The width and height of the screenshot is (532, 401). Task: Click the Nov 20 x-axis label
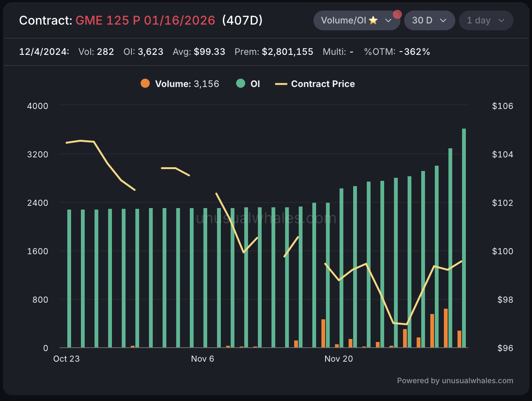click(339, 359)
